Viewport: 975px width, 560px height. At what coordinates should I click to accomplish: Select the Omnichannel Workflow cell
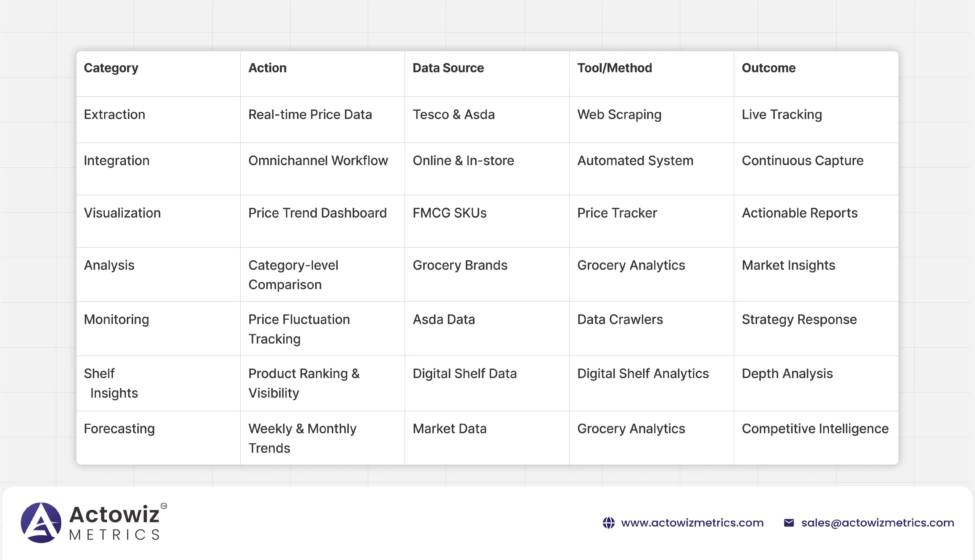(318, 161)
